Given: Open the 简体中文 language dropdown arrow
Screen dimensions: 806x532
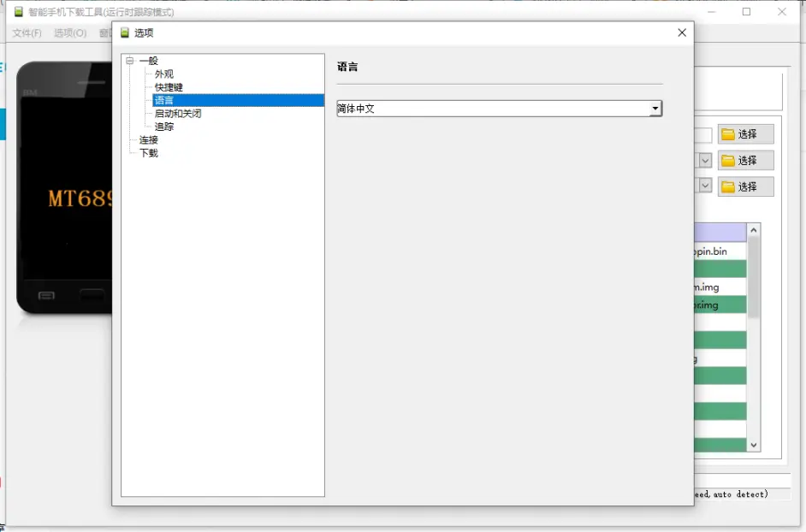Looking at the screenshot, I should point(655,109).
